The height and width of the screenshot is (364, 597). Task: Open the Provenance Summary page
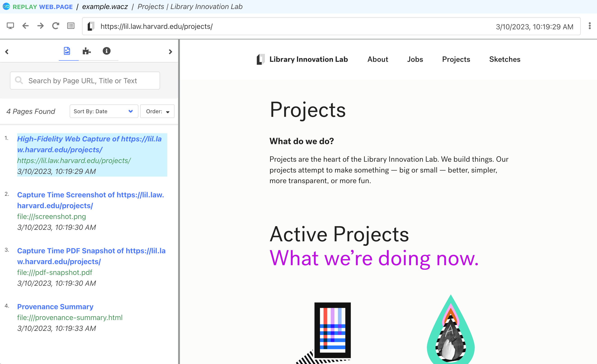pyautogui.click(x=55, y=306)
